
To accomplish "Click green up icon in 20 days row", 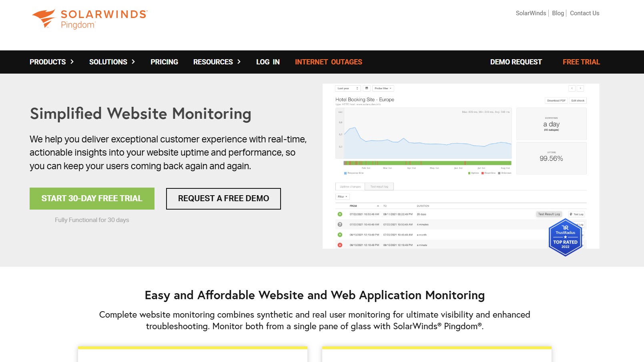I will click(x=340, y=214).
